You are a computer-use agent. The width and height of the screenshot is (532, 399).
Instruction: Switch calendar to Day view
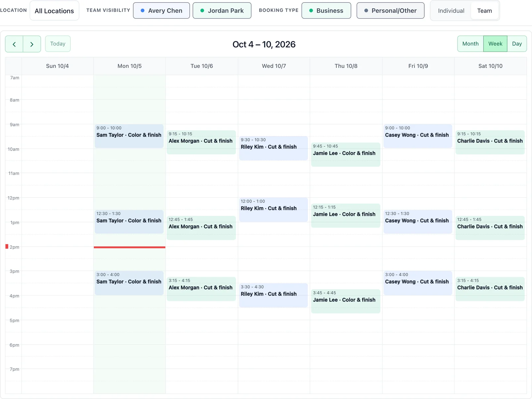point(517,44)
